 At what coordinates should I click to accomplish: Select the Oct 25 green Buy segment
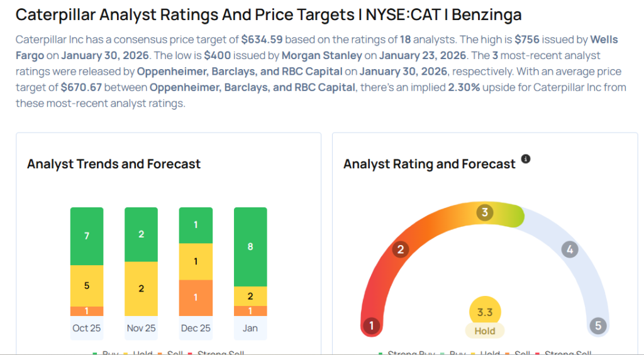(87, 236)
